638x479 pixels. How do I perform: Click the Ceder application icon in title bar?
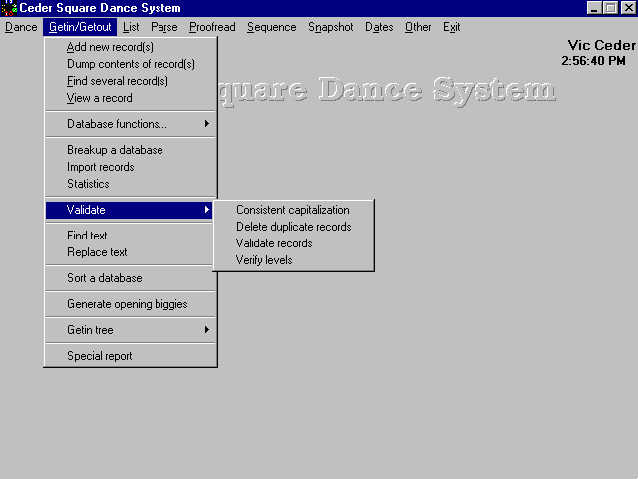pos(9,8)
